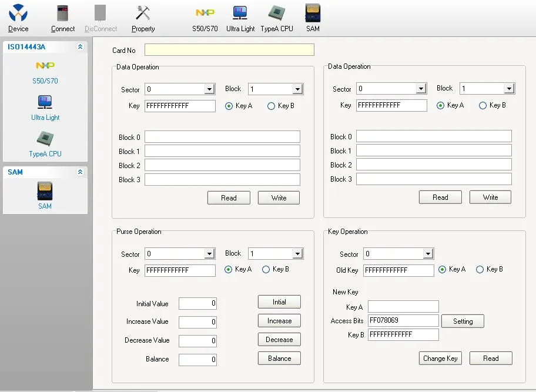Open the Property tools icon

[143, 18]
